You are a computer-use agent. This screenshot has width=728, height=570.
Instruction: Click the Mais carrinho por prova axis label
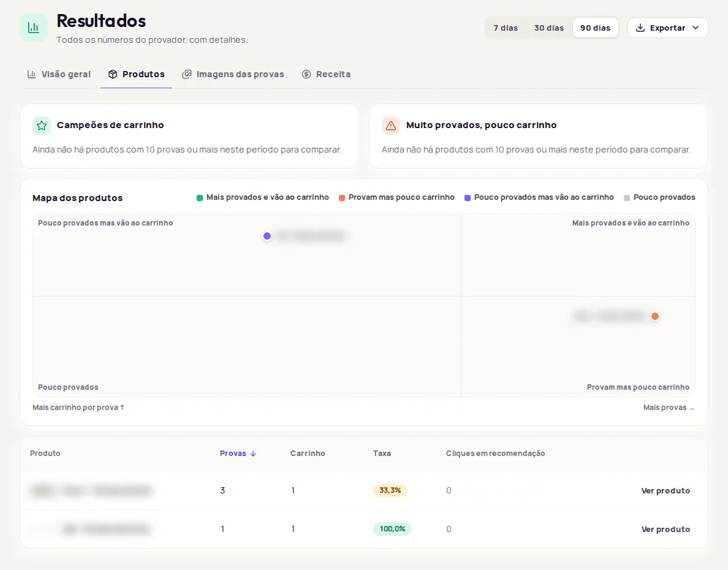tap(78, 408)
